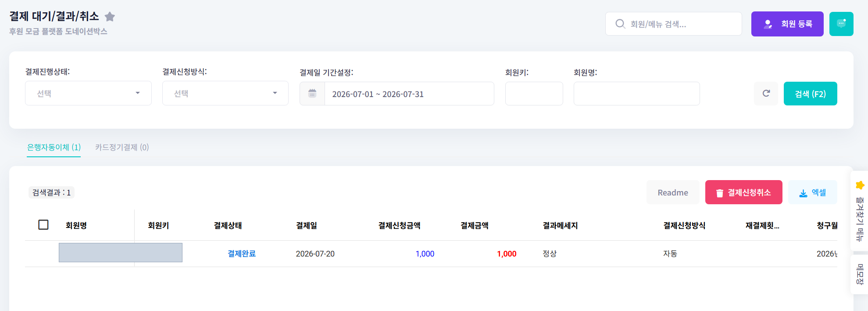Select all rows with header checkbox
This screenshot has width=868, height=311.
click(x=43, y=225)
